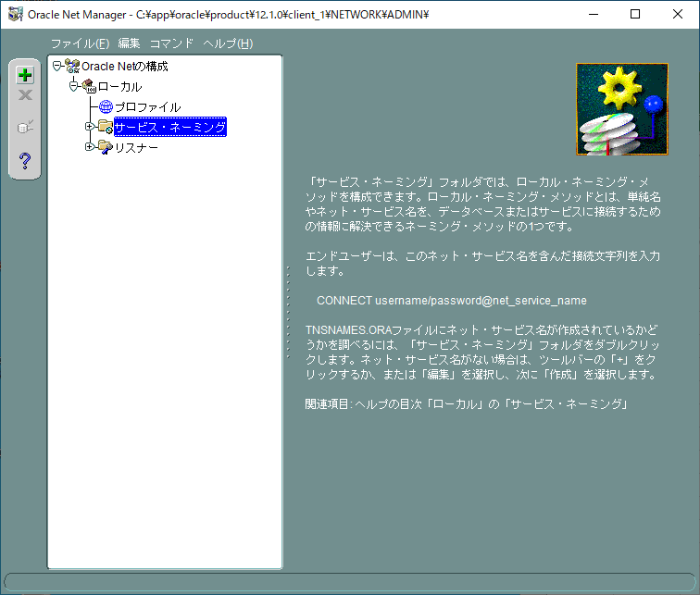The image size is (700, 595).
Task: Minimize the Oracle Net Manager window
Action: (x=594, y=14)
